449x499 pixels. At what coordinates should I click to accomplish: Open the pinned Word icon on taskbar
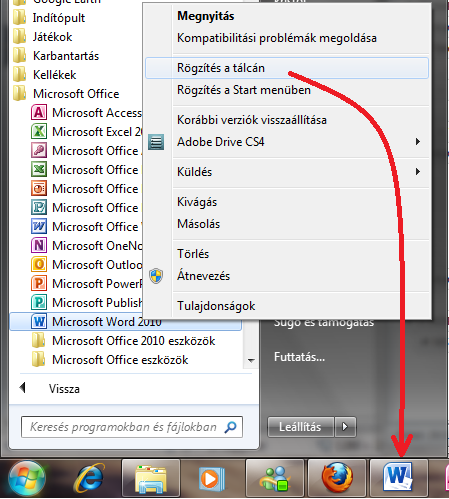point(398,477)
